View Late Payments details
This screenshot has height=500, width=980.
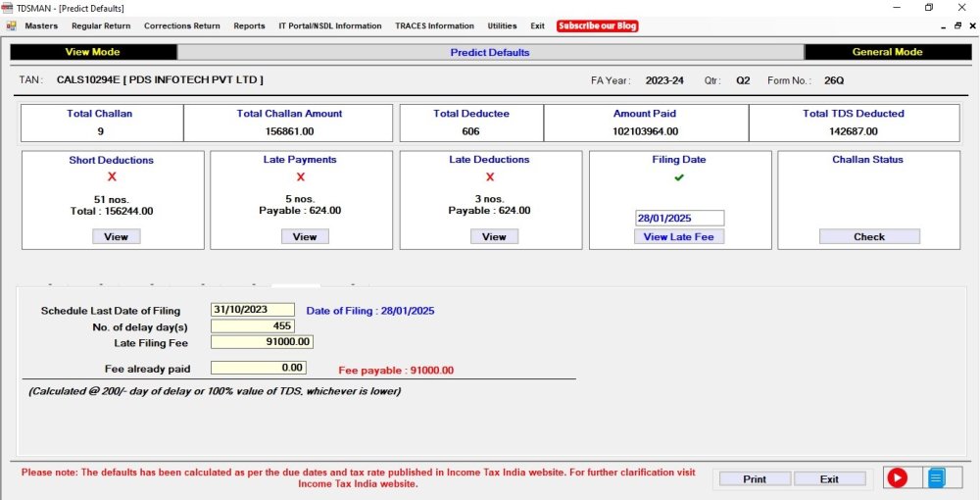(305, 237)
